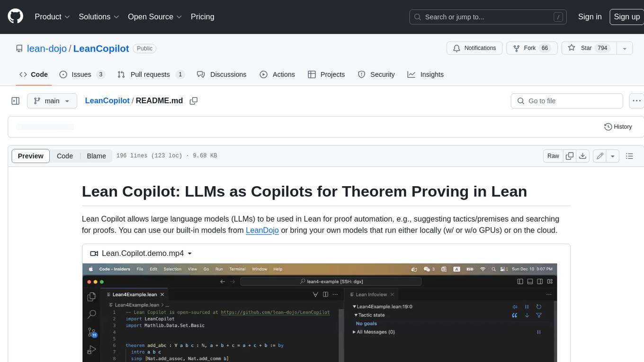Click the fork count 66

(x=545, y=48)
